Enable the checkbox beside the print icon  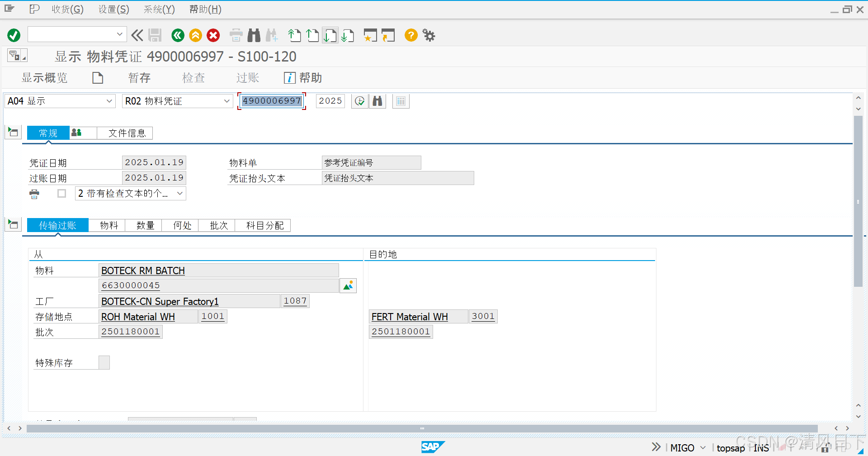click(62, 193)
